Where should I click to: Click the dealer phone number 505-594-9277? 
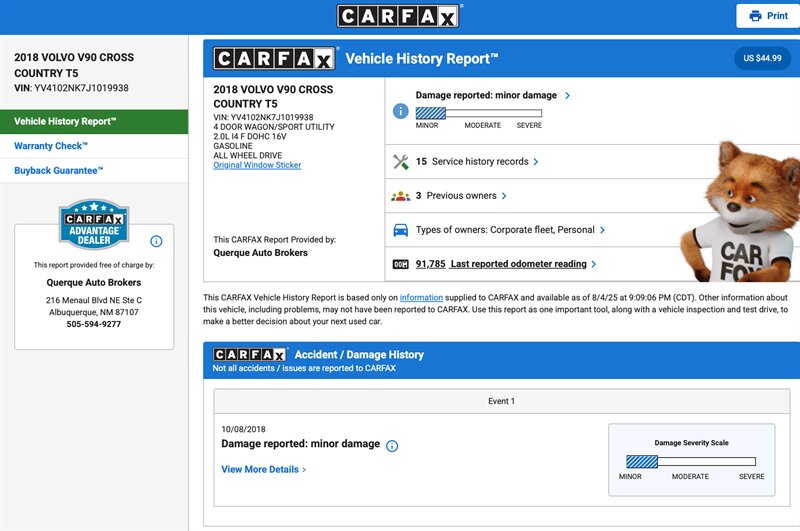(94, 324)
